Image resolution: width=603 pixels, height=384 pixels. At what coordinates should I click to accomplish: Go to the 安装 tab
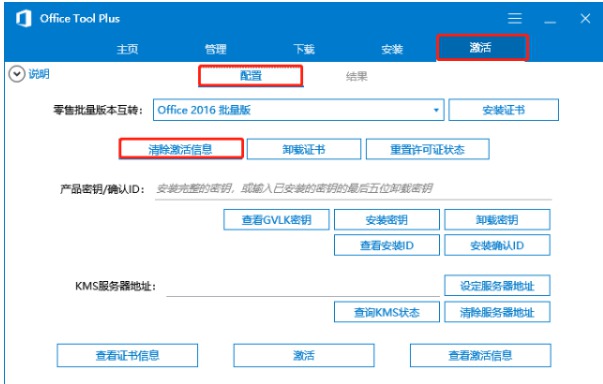tap(392, 49)
